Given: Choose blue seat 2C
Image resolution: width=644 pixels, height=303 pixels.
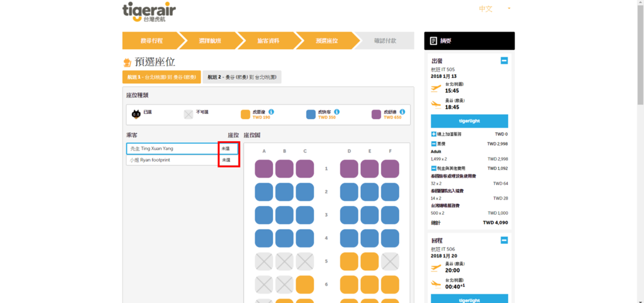Looking at the screenshot, I should [305, 192].
